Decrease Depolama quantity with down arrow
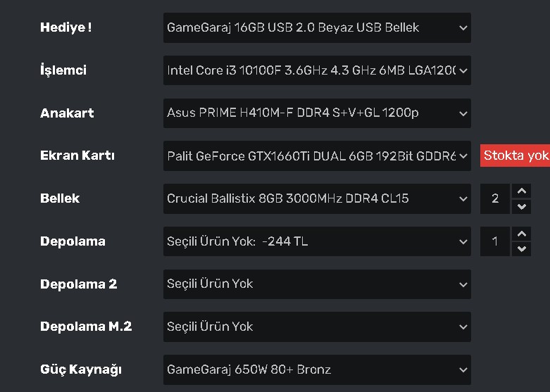 pyautogui.click(x=522, y=249)
